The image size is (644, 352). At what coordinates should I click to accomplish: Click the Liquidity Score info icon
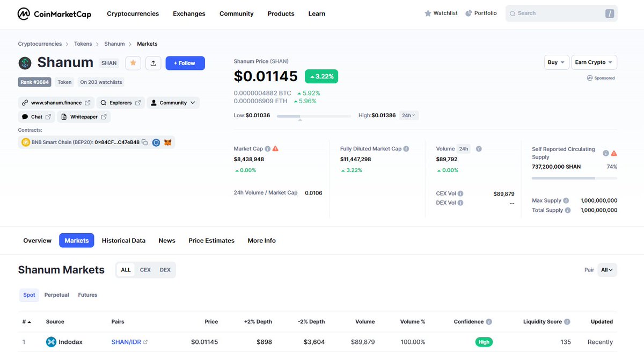point(567,322)
